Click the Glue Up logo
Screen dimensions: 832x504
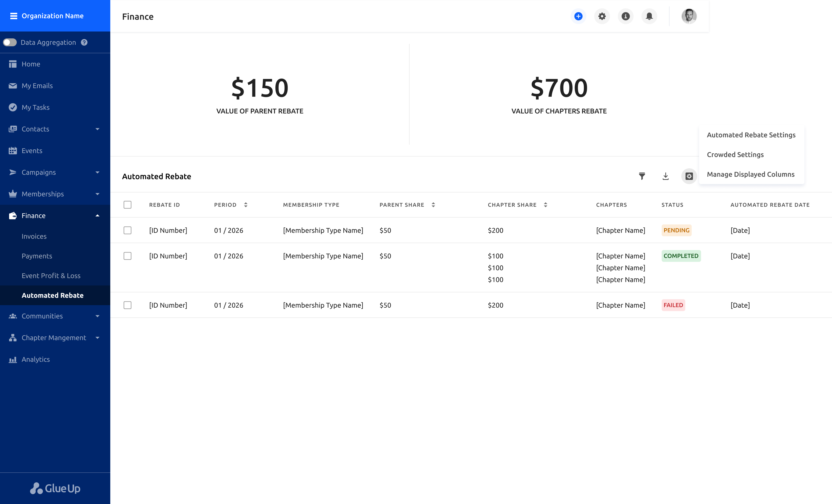[x=55, y=488]
